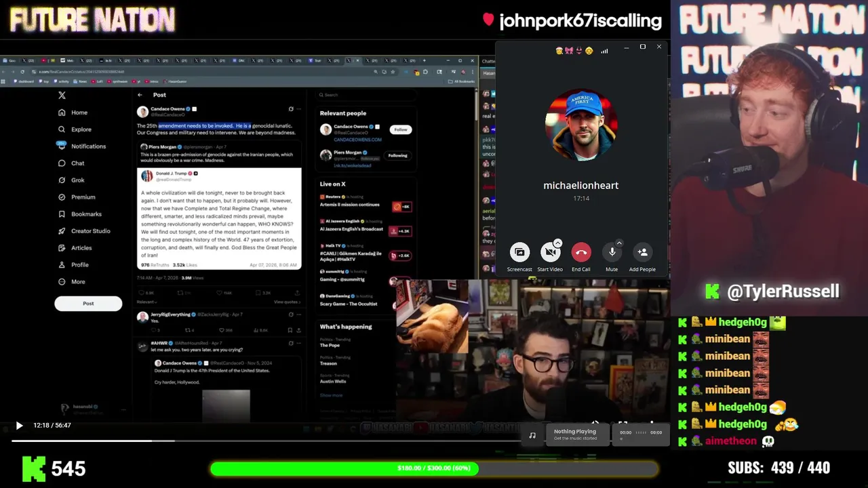Open trending topic The Pope
Viewport: 868px width, 488px height.
[x=330, y=346]
